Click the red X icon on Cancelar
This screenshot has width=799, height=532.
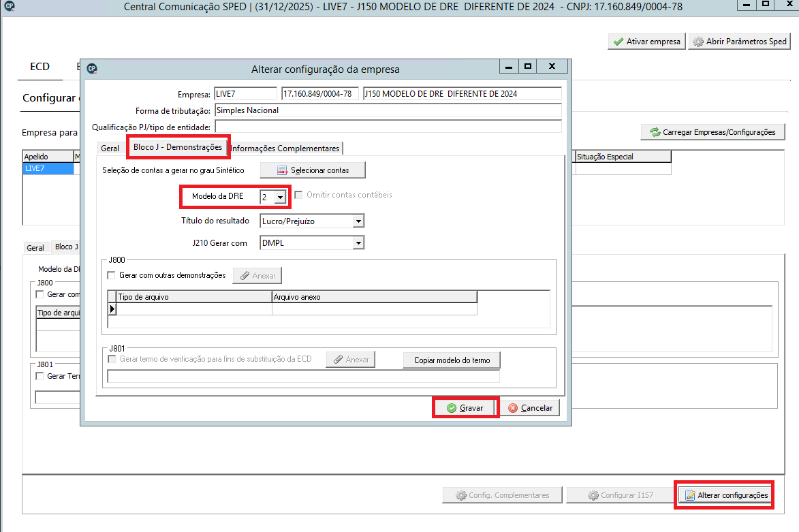[513, 408]
